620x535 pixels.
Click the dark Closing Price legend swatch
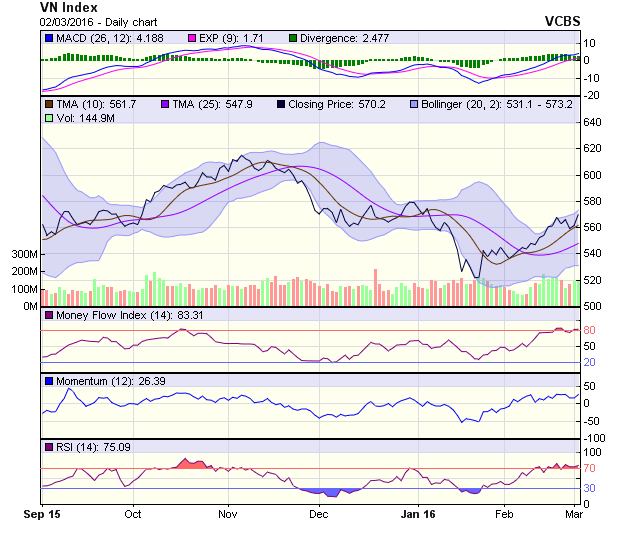click(x=282, y=104)
